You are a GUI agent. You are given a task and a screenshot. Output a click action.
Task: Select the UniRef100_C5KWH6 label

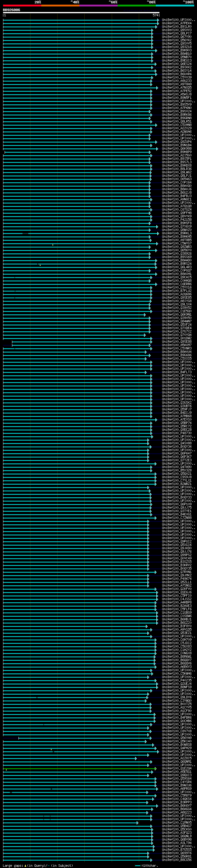(x=176, y=674)
